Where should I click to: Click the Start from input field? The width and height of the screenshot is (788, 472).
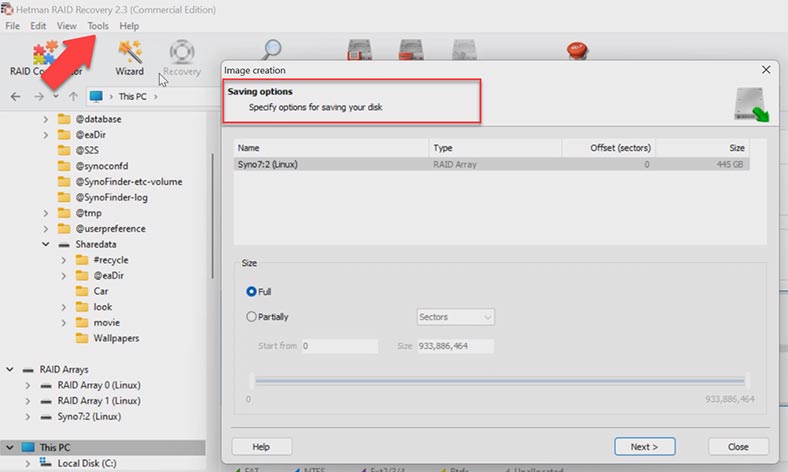[340, 346]
